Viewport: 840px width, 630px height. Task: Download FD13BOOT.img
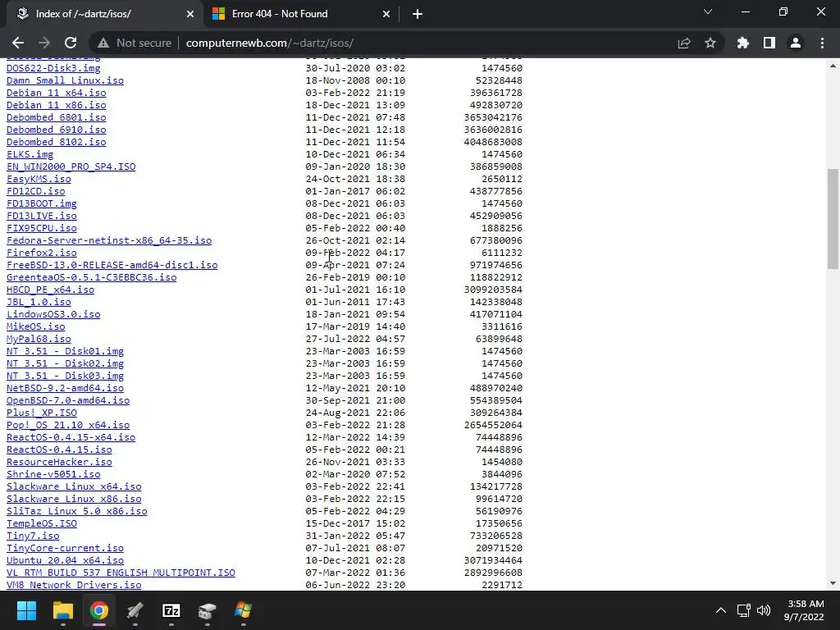point(41,203)
